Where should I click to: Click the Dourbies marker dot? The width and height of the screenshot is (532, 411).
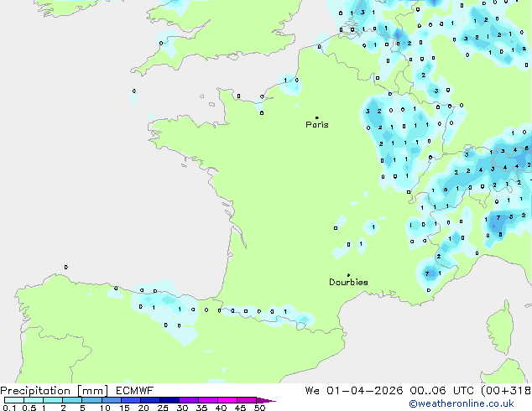pos(348,275)
